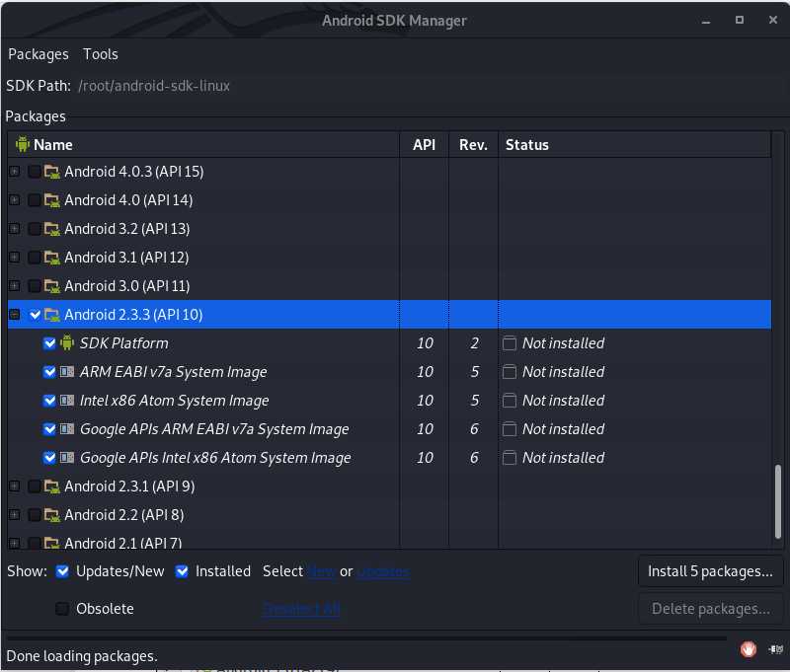Image resolution: width=790 pixels, height=672 pixels.
Task: Click the Updates selection link
Action: pyautogui.click(x=383, y=571)
